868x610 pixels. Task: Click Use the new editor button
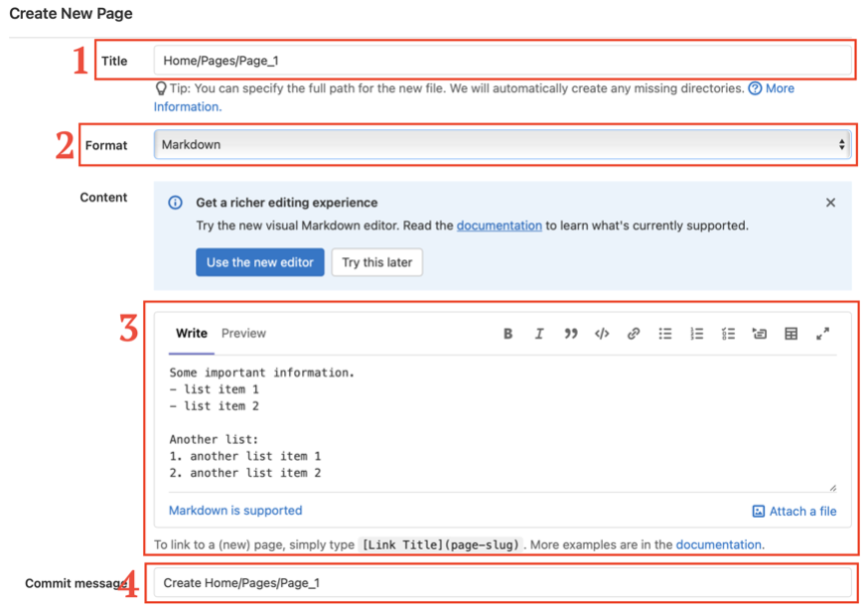[x=259, y=262]
